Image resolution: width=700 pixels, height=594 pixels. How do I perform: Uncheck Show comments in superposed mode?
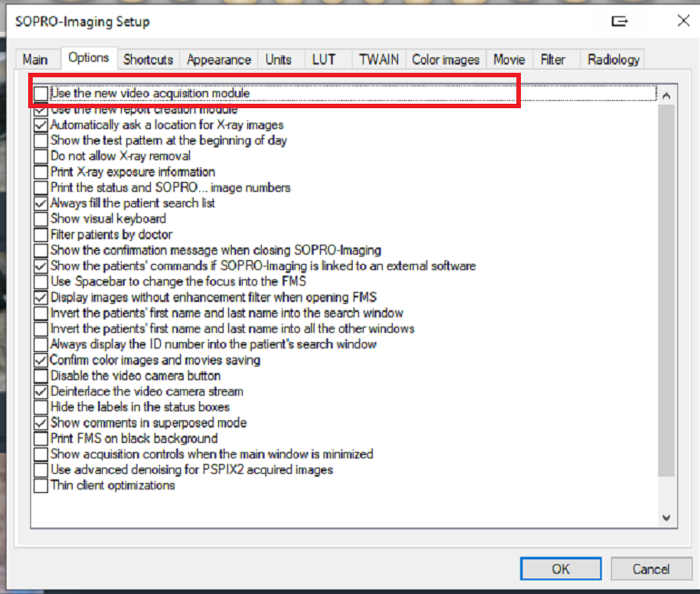click(x=41, y=423)
